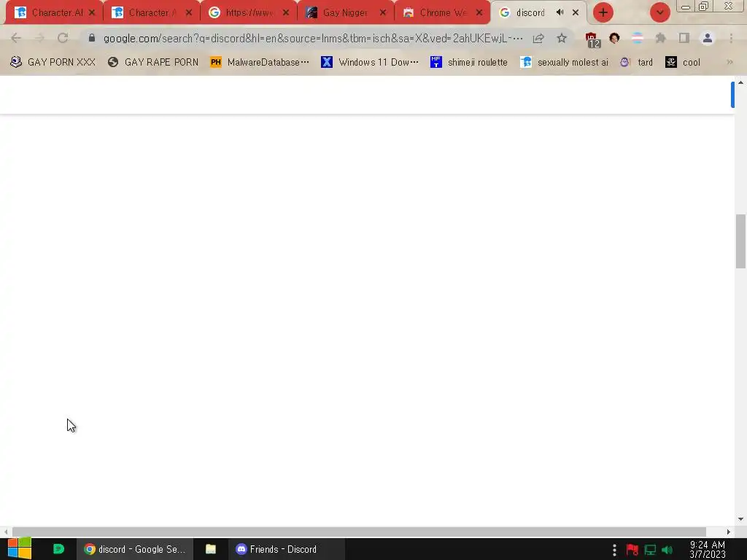Mute audio on the discord tab
This screenshot has width=747, height=560.
pyautogui.click(x=560, y=12)
